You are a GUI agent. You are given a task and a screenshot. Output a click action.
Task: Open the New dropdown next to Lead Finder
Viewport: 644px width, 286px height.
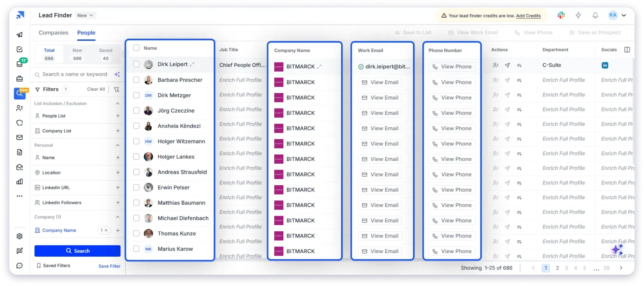85,15
